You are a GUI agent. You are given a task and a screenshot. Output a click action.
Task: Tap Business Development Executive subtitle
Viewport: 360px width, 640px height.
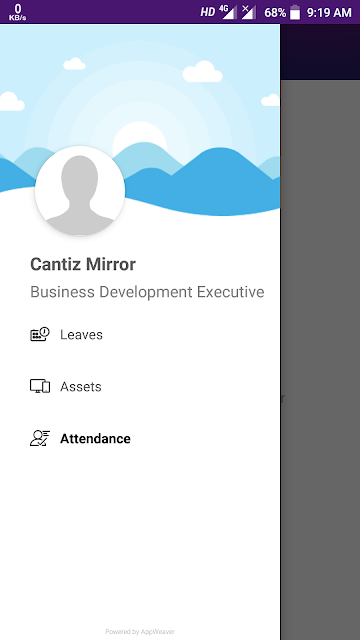[x=147, y=292]
